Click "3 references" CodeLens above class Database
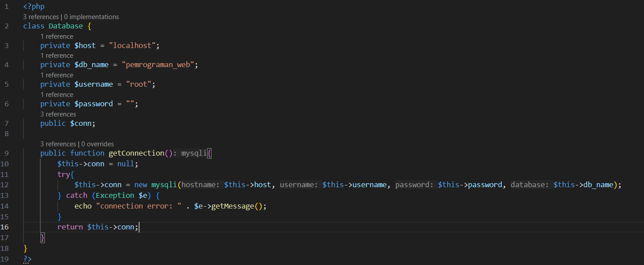The image size is (644, 265). click(41, 17)
